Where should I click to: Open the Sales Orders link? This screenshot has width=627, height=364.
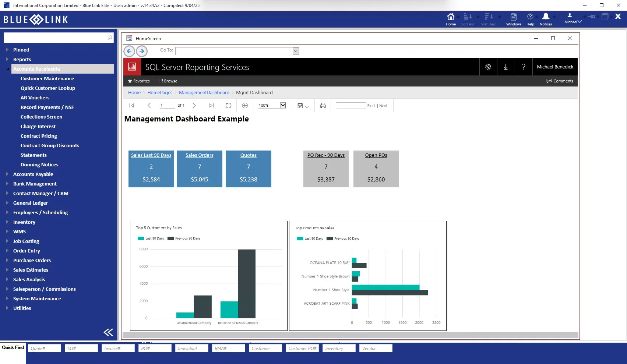coord(200,155)
